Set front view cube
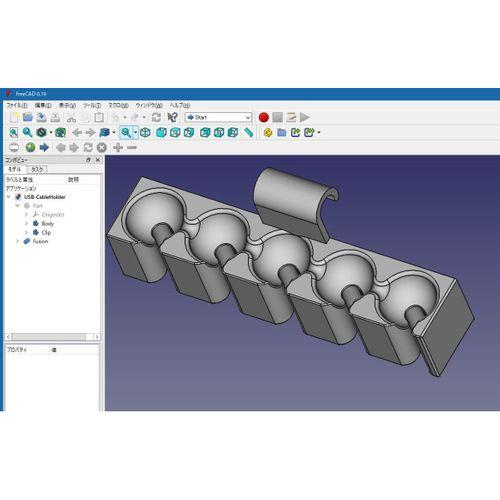500x500 pixels. 161,133
